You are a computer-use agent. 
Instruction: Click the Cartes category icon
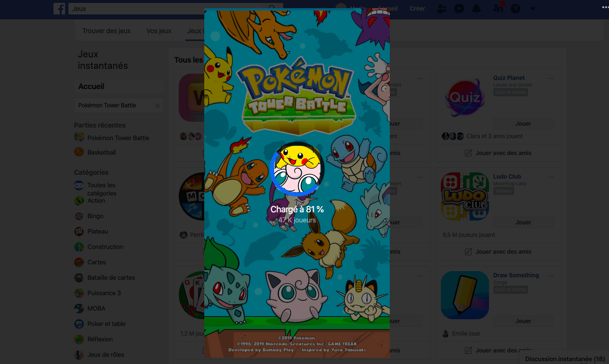point(79,262)
